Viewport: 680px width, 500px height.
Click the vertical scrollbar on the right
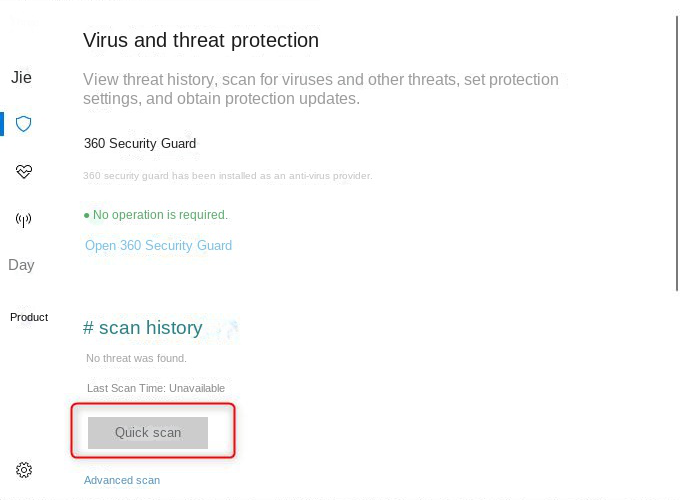click(674, 120)
